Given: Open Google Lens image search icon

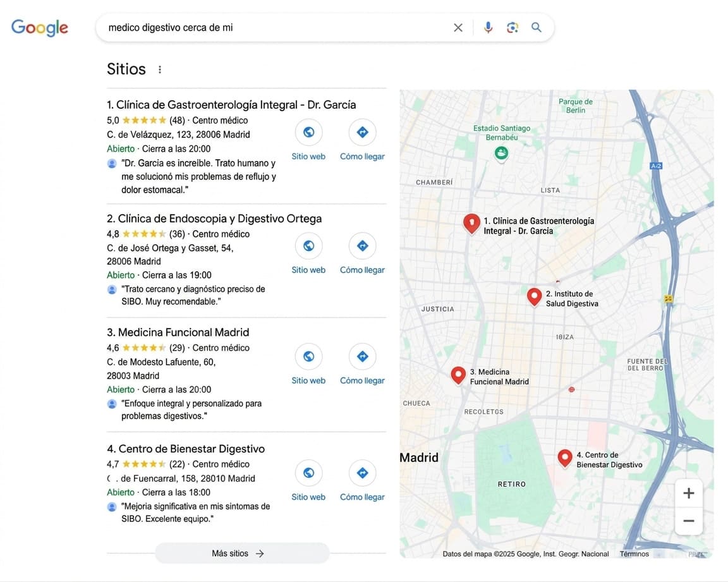Looking at the screenshot, I should tap(512, 28).
